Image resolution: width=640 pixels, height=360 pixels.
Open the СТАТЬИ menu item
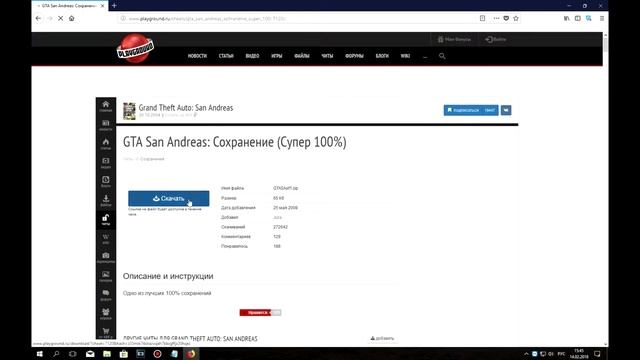point(226,56)
